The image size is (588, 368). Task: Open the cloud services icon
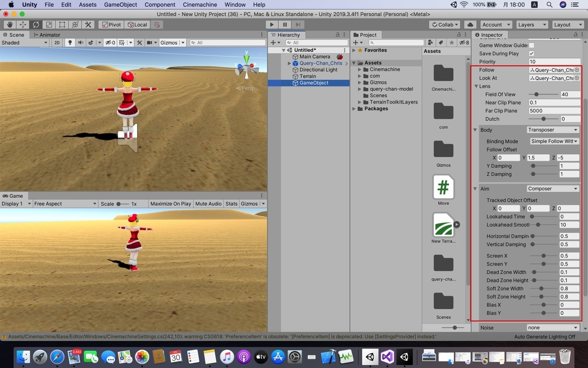[x=470, y=25]
